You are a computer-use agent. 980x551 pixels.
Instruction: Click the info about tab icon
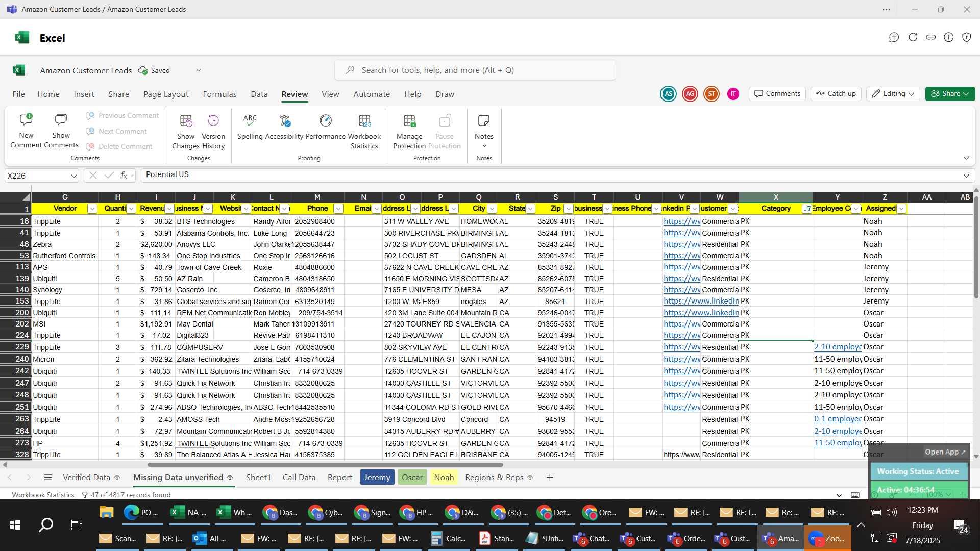tap(949, 37)
